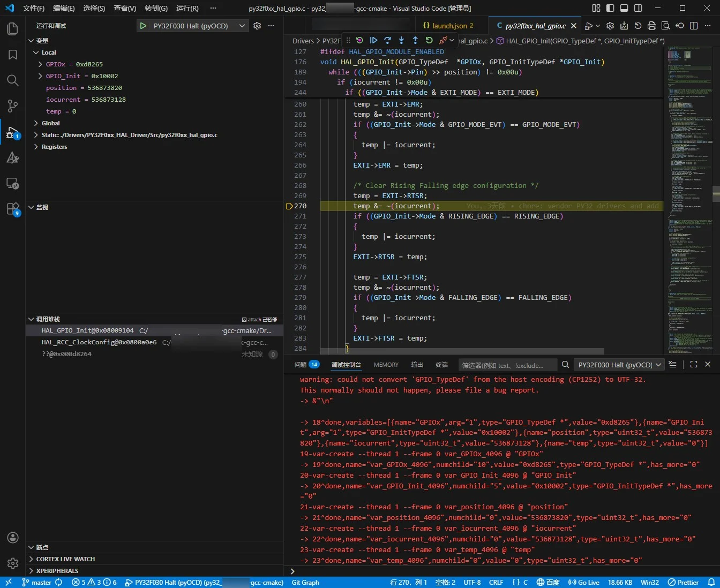Expand the XPERIPHERALS section
Viewport: 720px width, 588px height.
coord(154,571)
